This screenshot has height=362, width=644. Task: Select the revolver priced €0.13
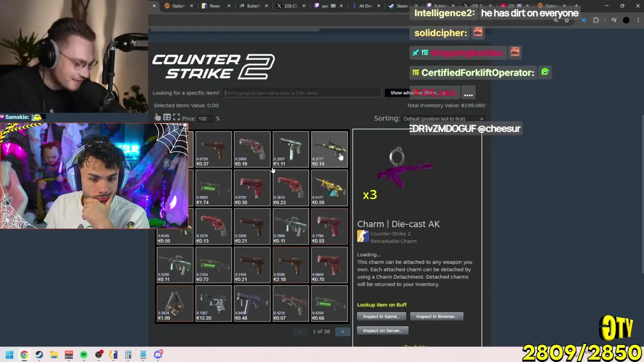coord(213,226)
